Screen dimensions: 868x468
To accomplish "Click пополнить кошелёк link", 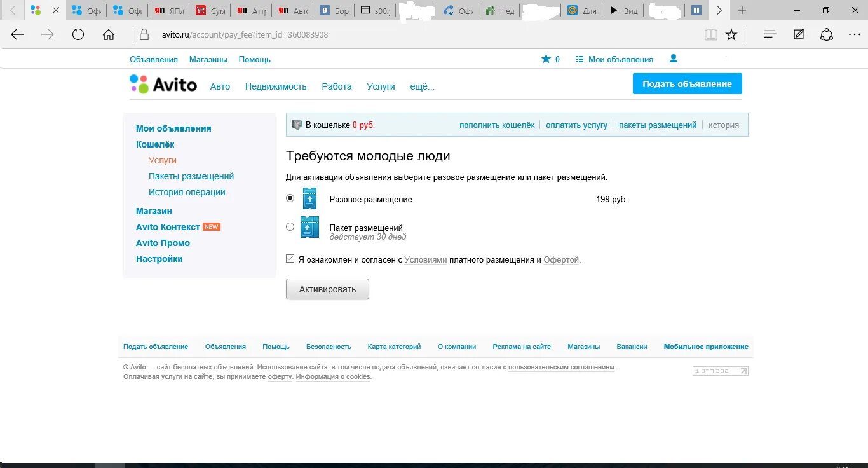I will 497,125.
